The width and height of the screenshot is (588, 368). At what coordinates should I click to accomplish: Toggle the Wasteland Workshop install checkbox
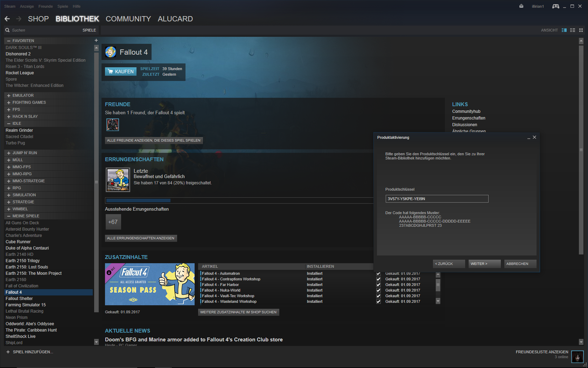[378, 301]
